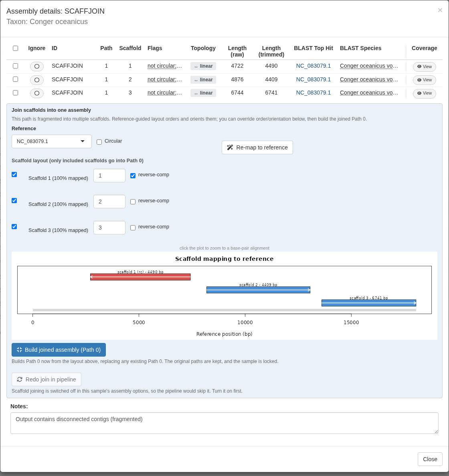View coverage for scaffold with trimmed length 4409
The width and height of the screenshot is (449, 476).
[x=425, y=80]
